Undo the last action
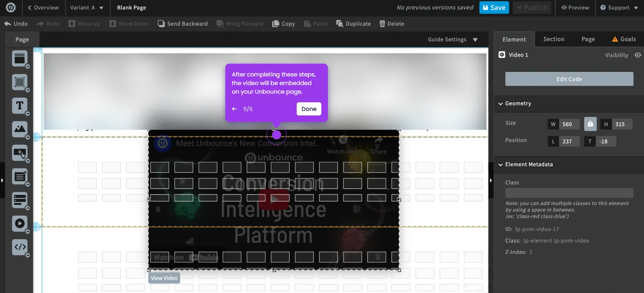Image resolution: width=644 pixels, height=293 pixels. click(x=16, y=24)
